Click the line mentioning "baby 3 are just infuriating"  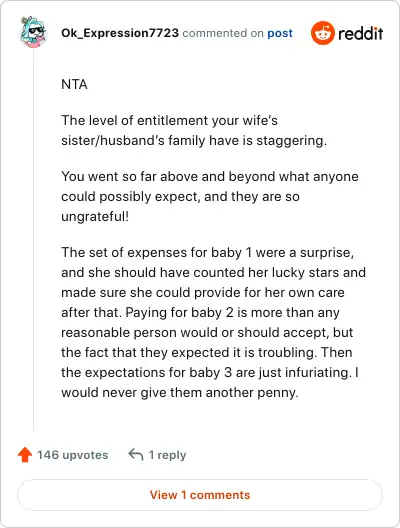point(210,372)
